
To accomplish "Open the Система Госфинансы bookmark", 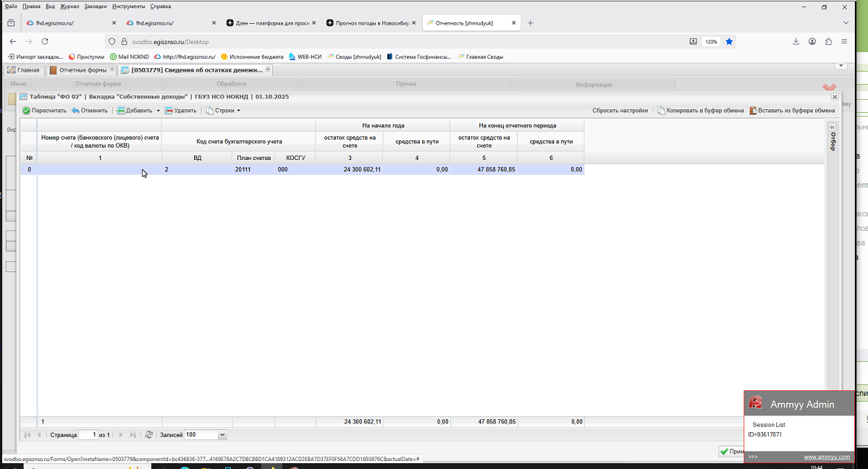I will click(419, 56).
